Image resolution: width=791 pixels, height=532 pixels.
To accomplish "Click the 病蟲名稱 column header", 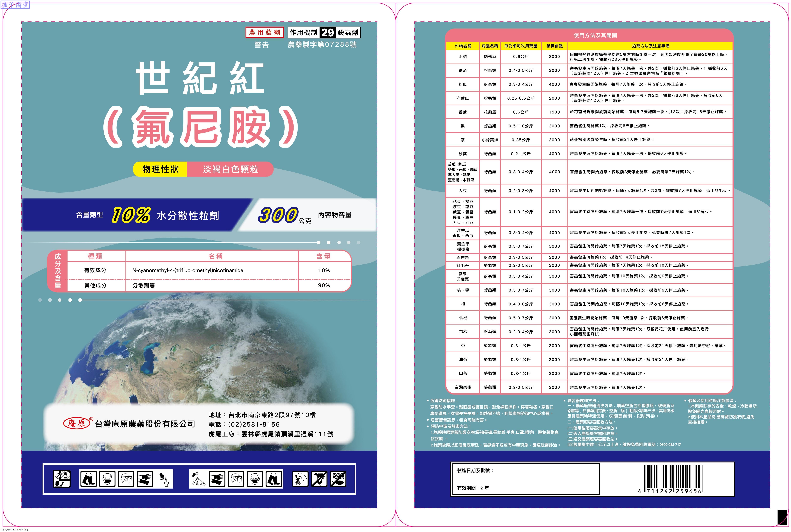I will click(x=490, y=46).
